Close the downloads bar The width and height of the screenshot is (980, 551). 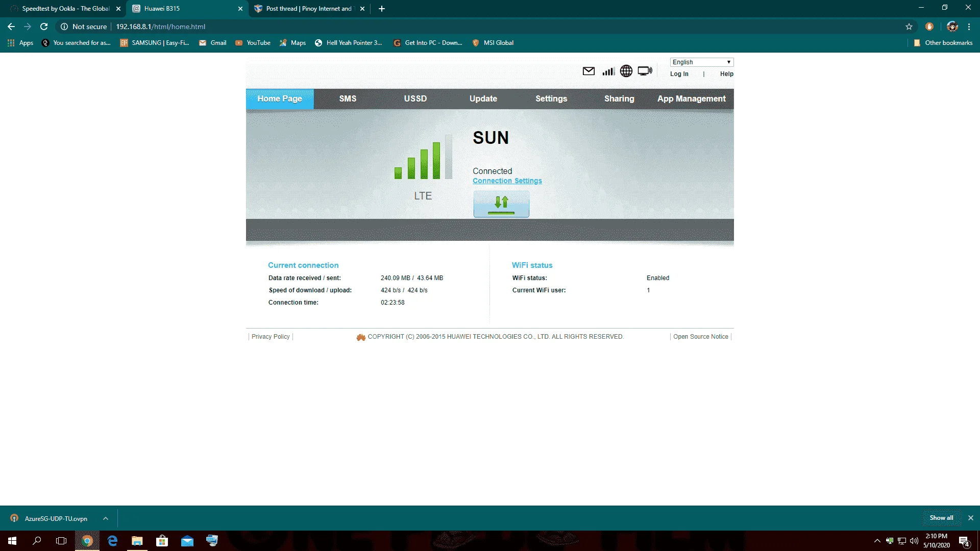click(x=971, y=518)
